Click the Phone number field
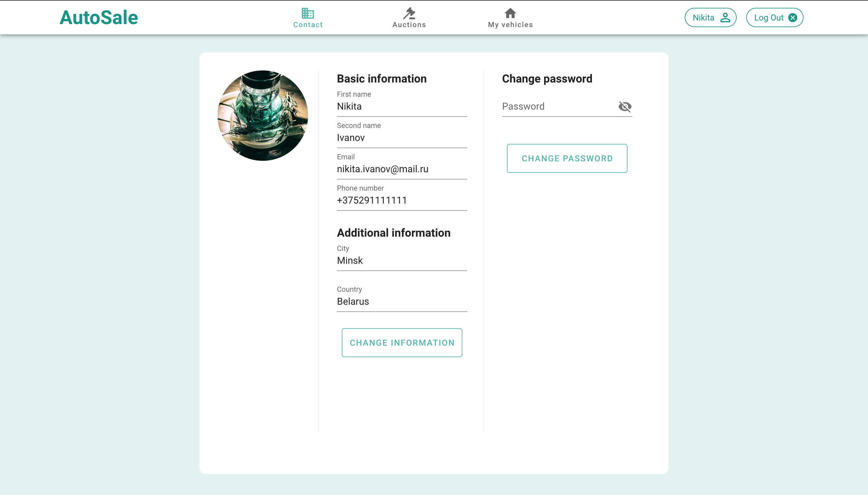 click(401, 201)
